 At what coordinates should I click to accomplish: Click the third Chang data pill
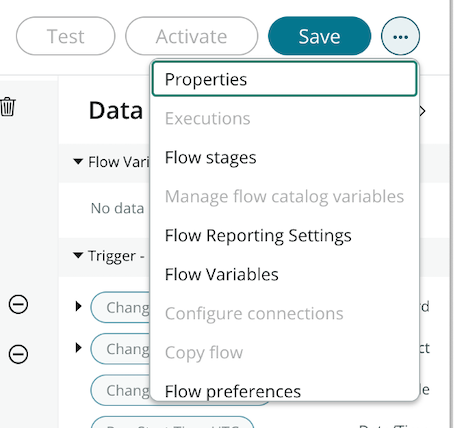click(x=120, y=390)
